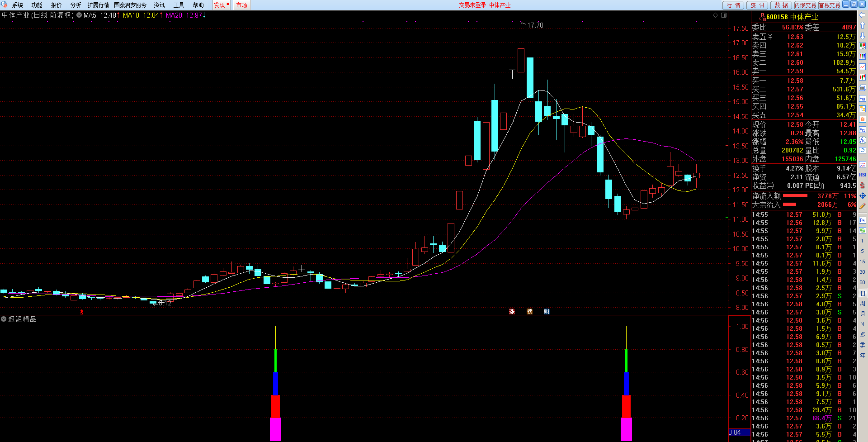Expand the main chart indicator dropdown arrow
The width and height of the screenshot is (868, 442).
79,15
